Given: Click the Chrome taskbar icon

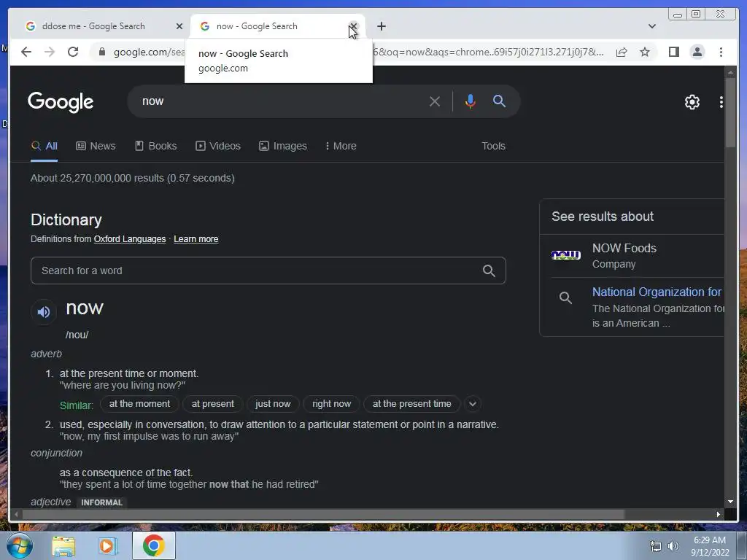Looking at the screenshot, I should point(153,545).
